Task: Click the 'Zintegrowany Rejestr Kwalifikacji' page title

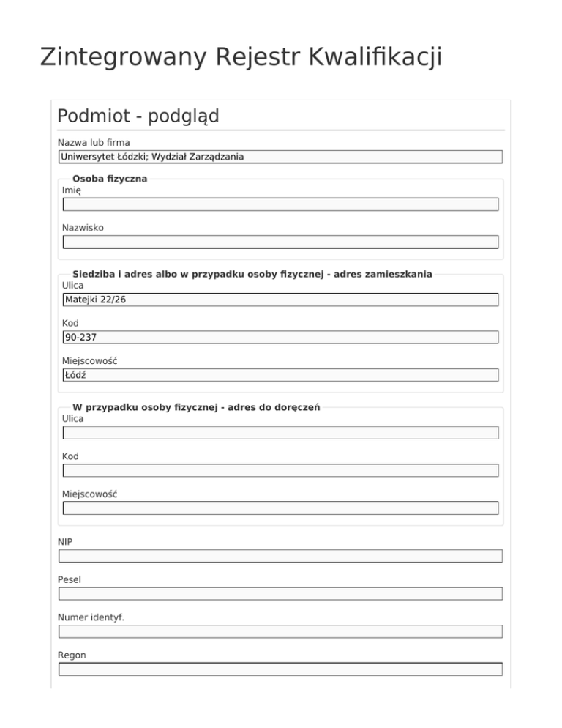Action: (x=241, y=57)
